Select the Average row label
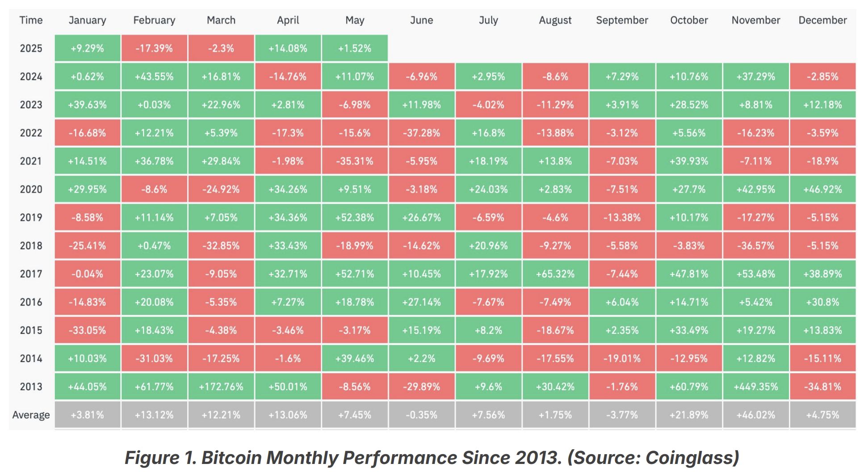868x472 pixels. [x=31, y=415]
